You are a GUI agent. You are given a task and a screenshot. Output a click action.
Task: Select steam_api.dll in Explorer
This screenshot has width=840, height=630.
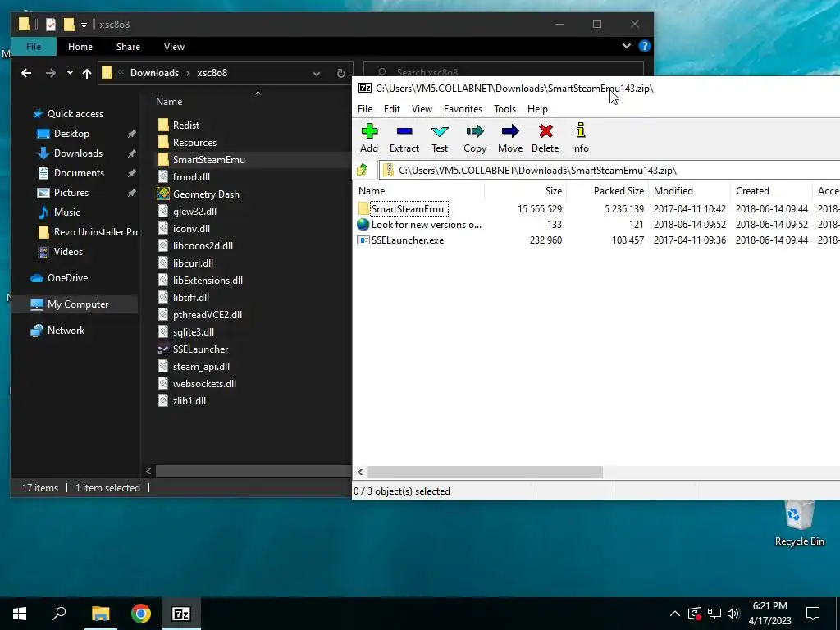point(201,367)
